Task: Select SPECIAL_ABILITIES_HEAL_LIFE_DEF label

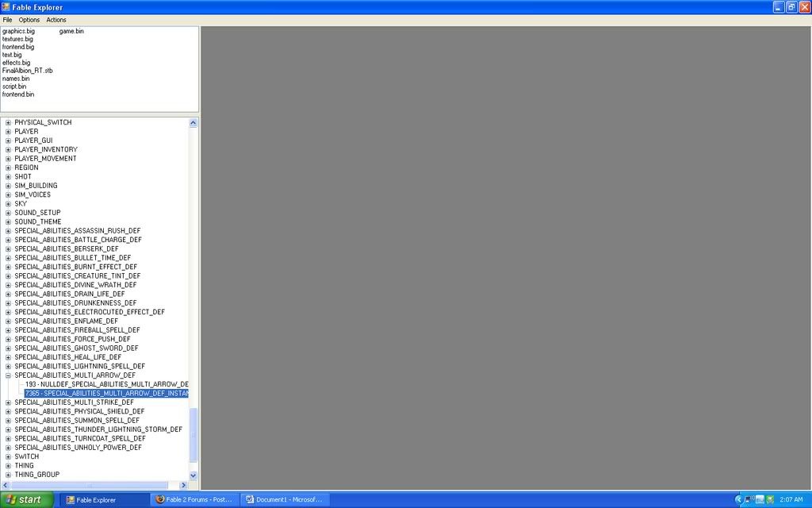Action: point(68,357)
